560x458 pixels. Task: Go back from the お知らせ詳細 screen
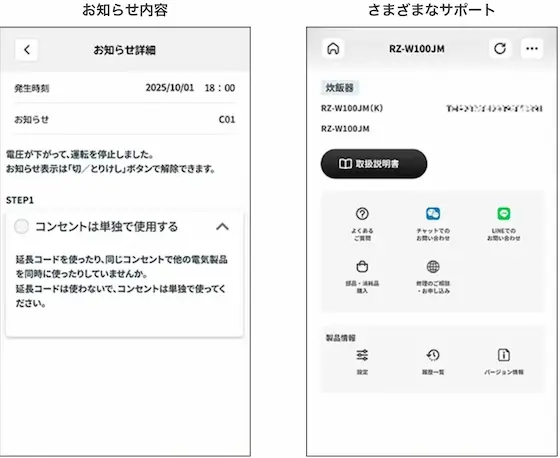click(26, 50)
